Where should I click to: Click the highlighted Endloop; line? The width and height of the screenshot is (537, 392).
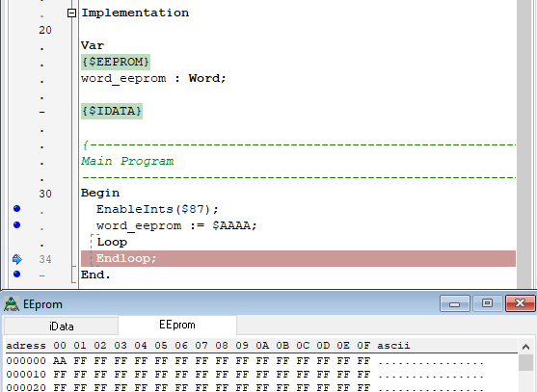(298, 258)
